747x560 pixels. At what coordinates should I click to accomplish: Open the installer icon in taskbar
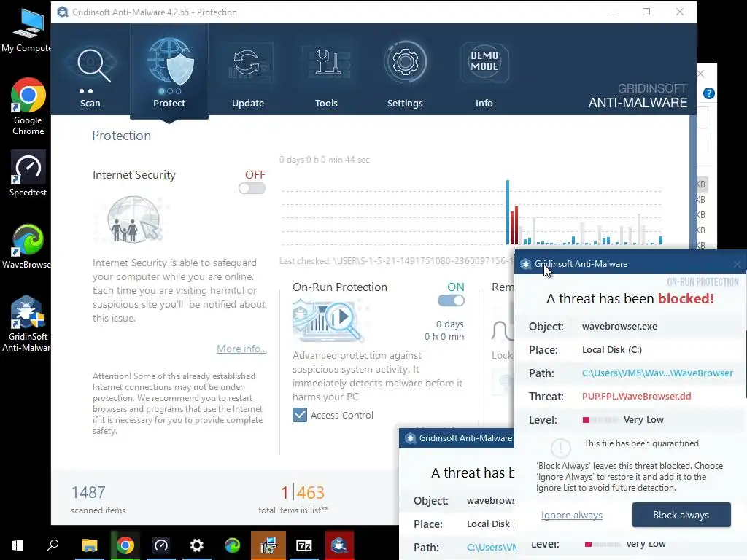(268, 545)
